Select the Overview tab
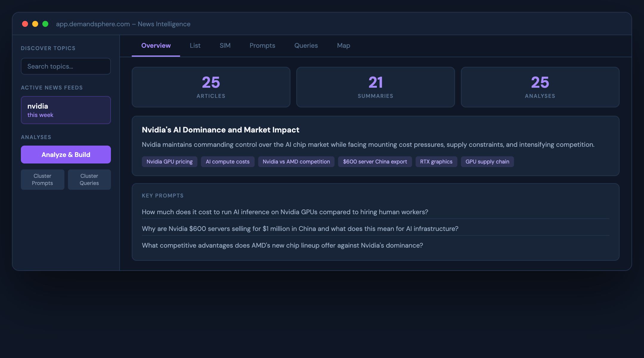Viewport: 644px width, 358px height. coord(156,45)
